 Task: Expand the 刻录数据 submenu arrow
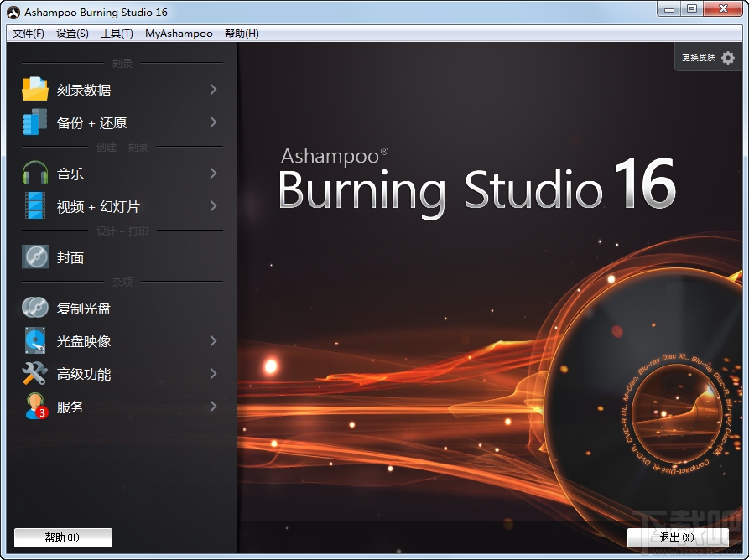pyautogui.click(x=214, y=89)
